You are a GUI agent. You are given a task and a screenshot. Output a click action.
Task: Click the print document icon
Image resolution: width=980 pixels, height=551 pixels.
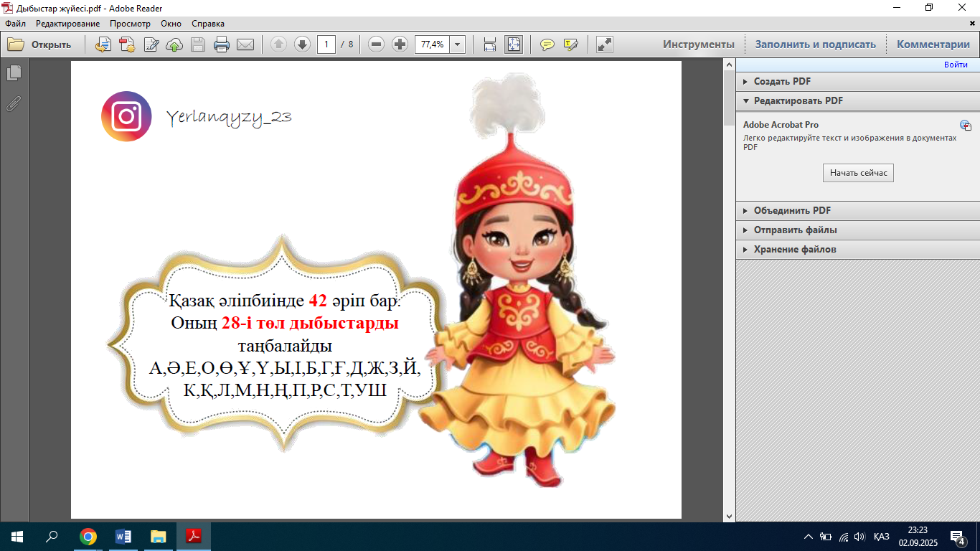[x=222, y=44]
